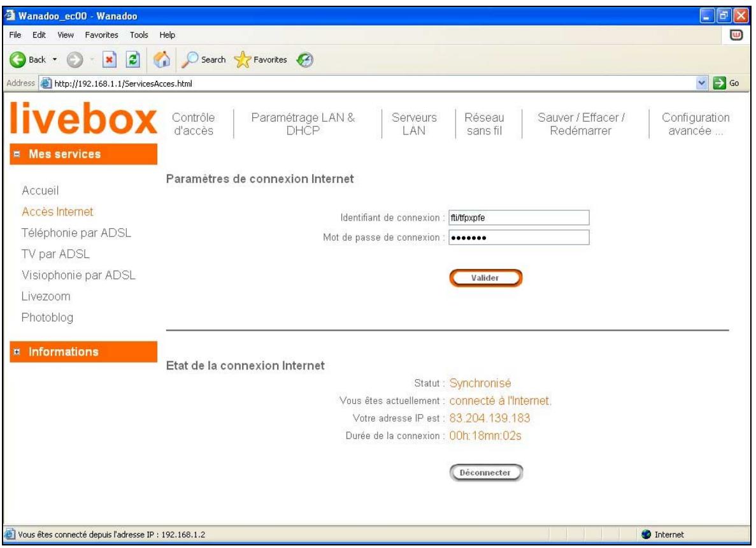Image resolution: width=756 pixels, height=548 pixels.
Task: Open the Back history dropdown arrow
Action: (55, 60)
